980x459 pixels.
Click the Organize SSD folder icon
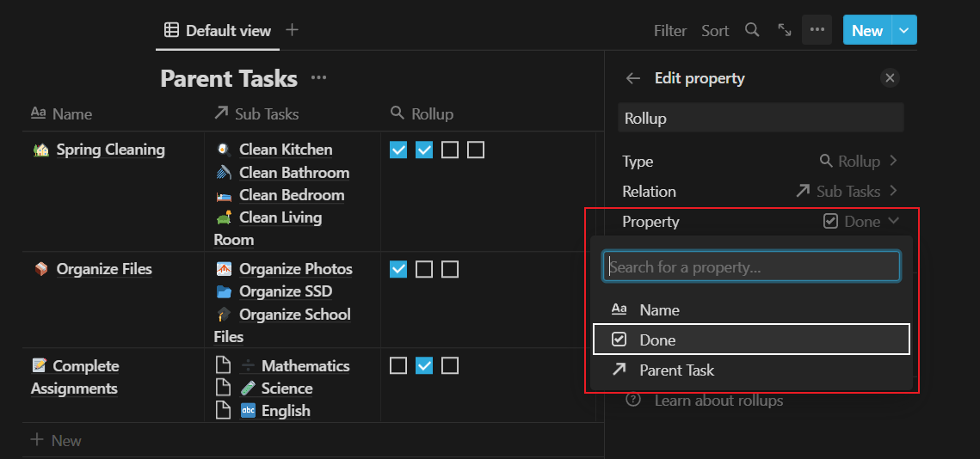224,291
